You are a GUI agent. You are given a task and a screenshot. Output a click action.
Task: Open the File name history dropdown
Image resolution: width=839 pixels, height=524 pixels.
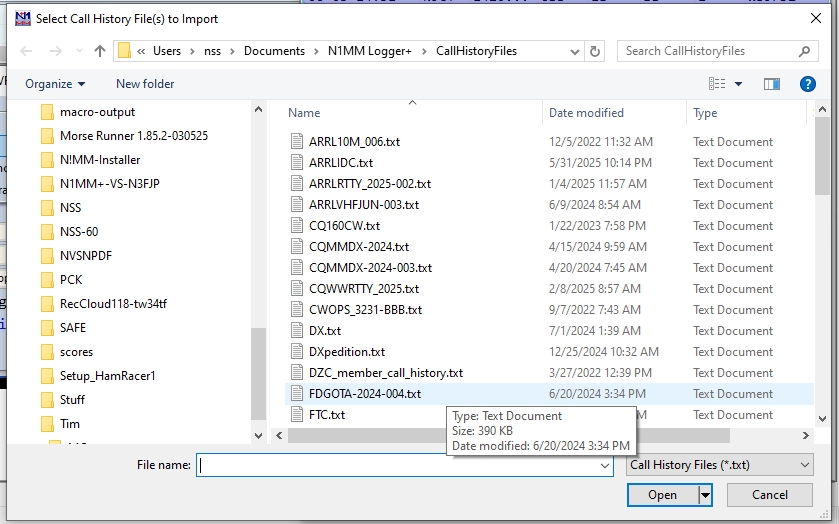click(x=604, y=465)
